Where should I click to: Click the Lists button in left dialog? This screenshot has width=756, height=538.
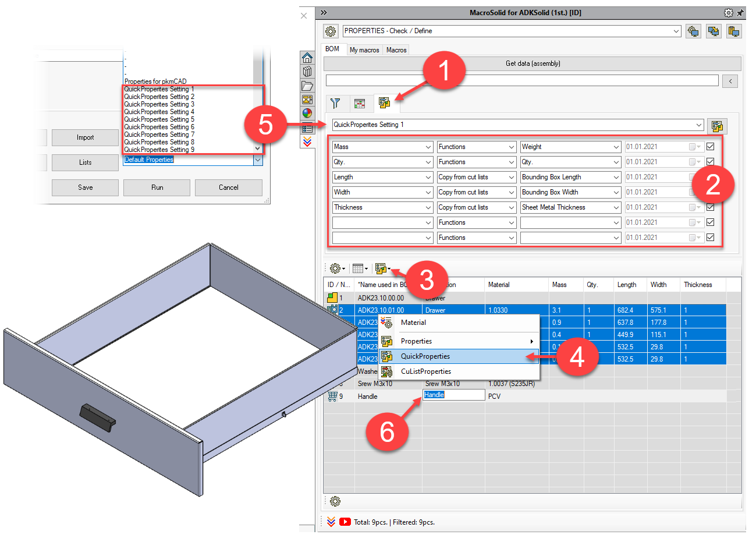coord(85,162)
